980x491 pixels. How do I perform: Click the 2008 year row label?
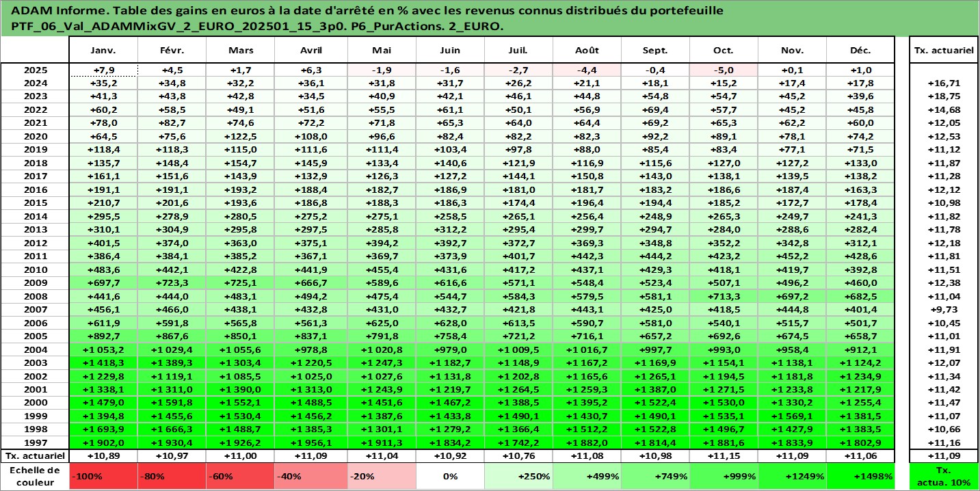click(35, 296)
